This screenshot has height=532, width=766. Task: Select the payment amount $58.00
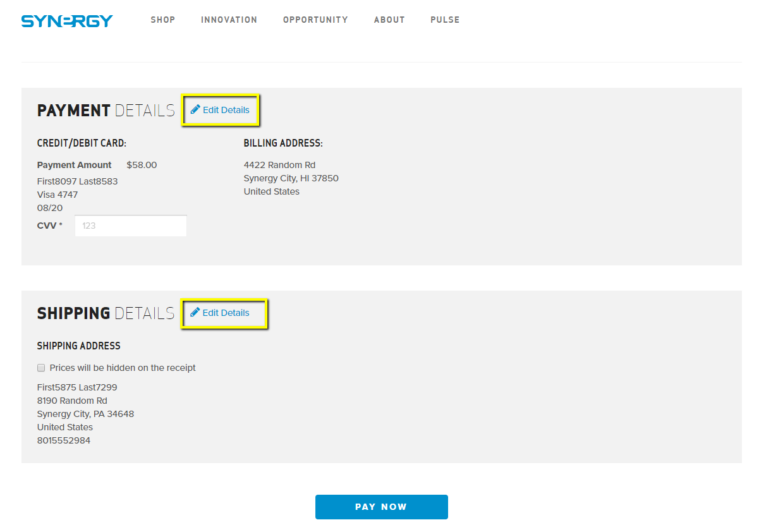click(x=142, y=165)
